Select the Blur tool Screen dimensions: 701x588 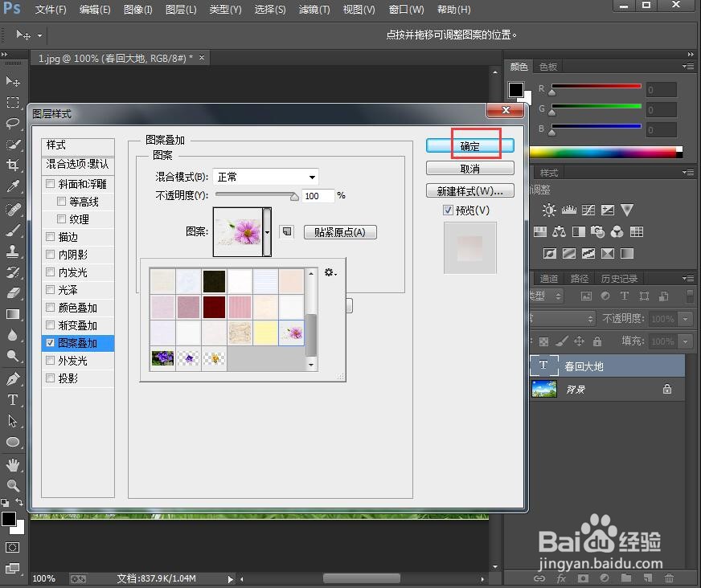coord(13,335)
